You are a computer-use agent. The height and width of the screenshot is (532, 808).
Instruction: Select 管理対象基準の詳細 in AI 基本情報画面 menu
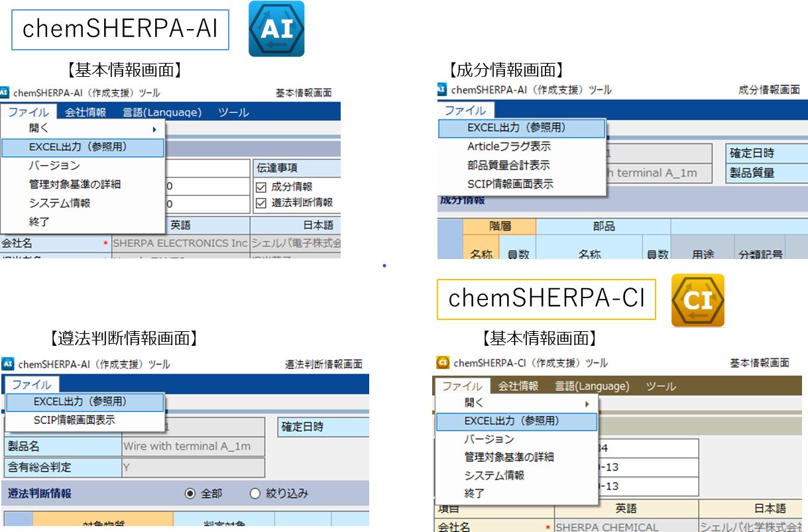click(x=83, y=184)
